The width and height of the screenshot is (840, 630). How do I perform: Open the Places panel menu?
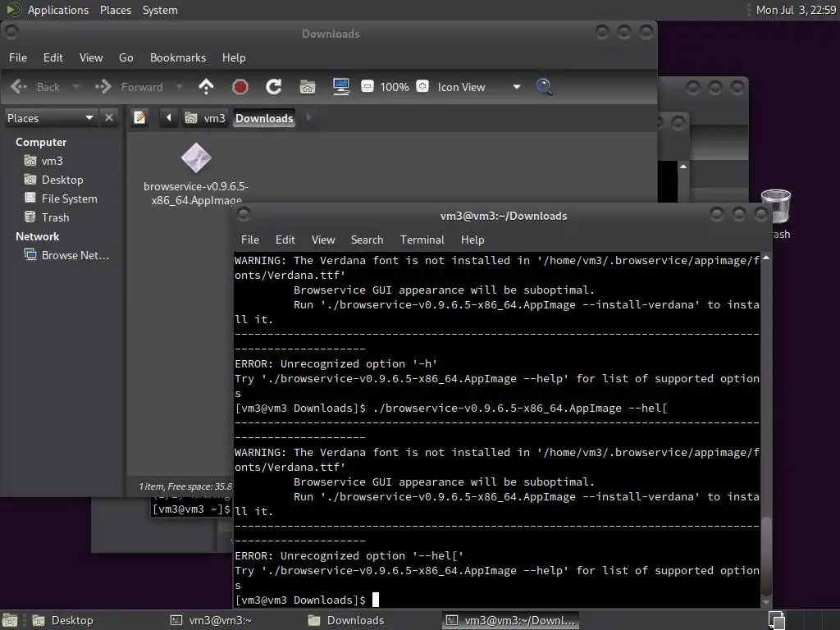point(115,10)
